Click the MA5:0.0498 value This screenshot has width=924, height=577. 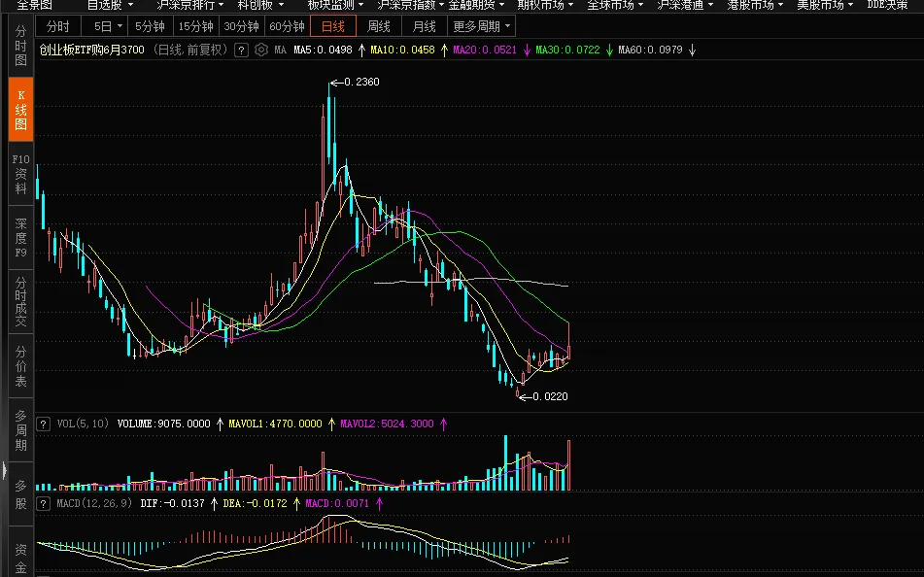[x=323, y=51]
